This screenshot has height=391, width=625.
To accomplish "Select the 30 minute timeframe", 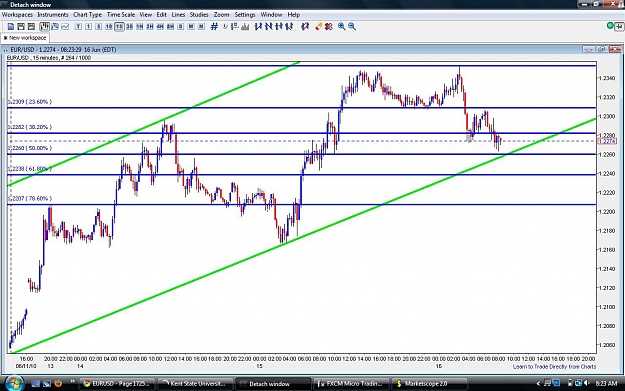I will coord(130,27).
